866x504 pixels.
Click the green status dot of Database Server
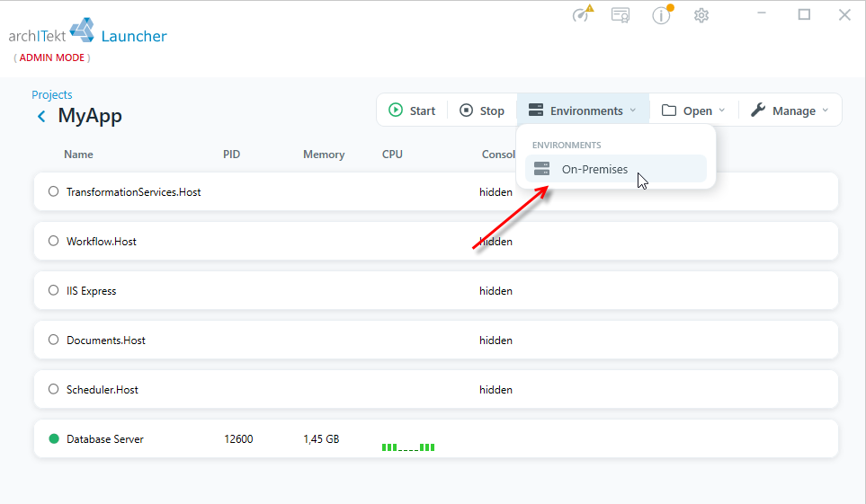click(x=54, y=438)
